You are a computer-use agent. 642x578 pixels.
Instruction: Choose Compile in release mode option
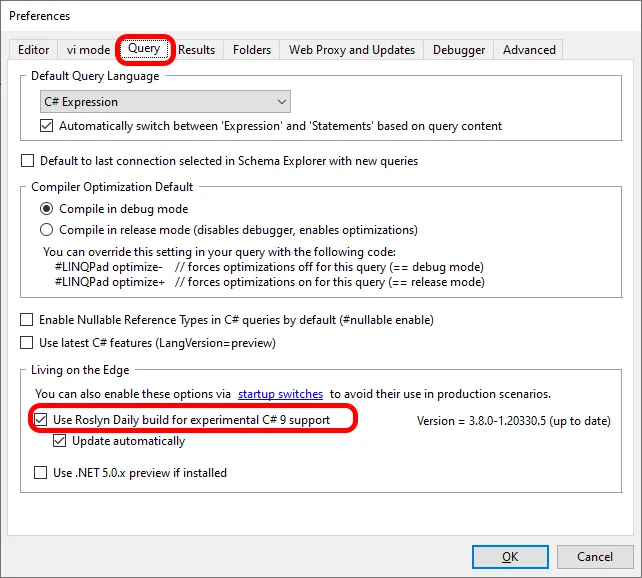pos(46,230)
